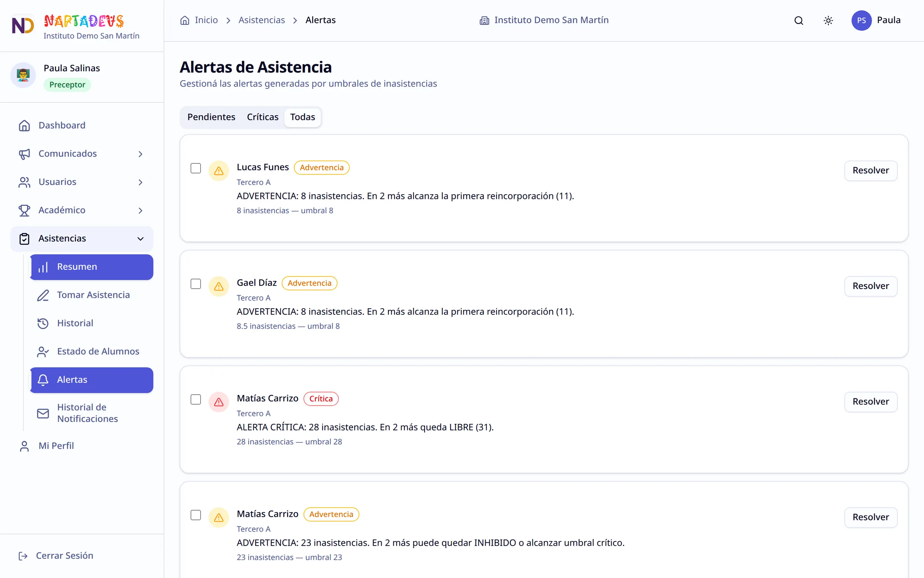Click the institute building icon in header
Viewport: 924px width, 578px height.
(x=484, y=20)
